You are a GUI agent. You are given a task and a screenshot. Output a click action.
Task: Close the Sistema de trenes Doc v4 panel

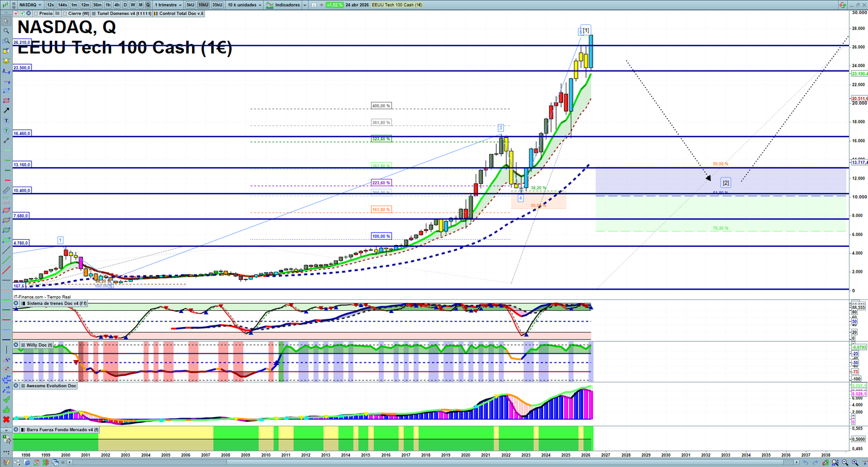tap(16, 304)
